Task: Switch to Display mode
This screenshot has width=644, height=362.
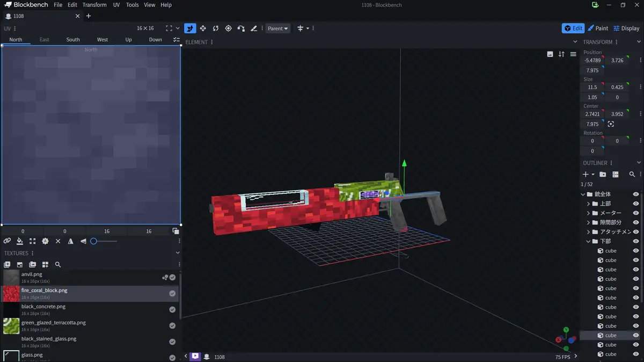Action: tap(626, 28)
